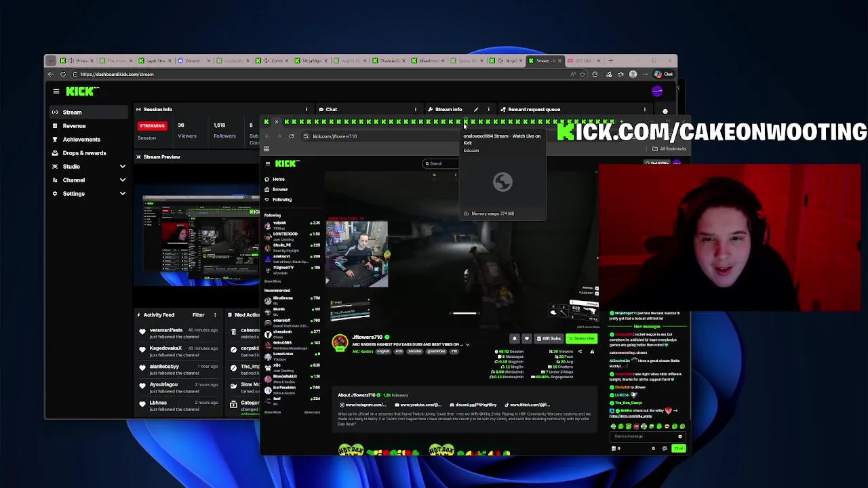Go back in the dashboard browser window
The width and height of the screenshot is (868, 488).
pyautogui.click(x=50, y=74)
